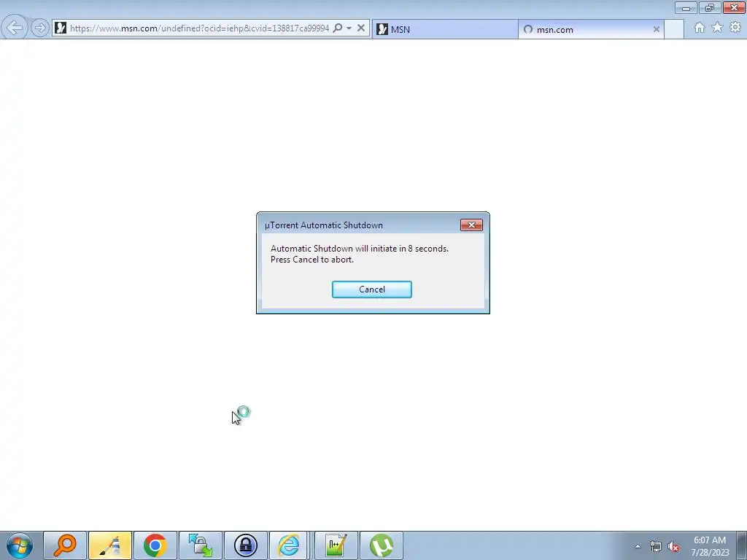This screenshot has height=560, width=747.
Task: Click the search magnifier in address bar
Action: click(338, 28)
